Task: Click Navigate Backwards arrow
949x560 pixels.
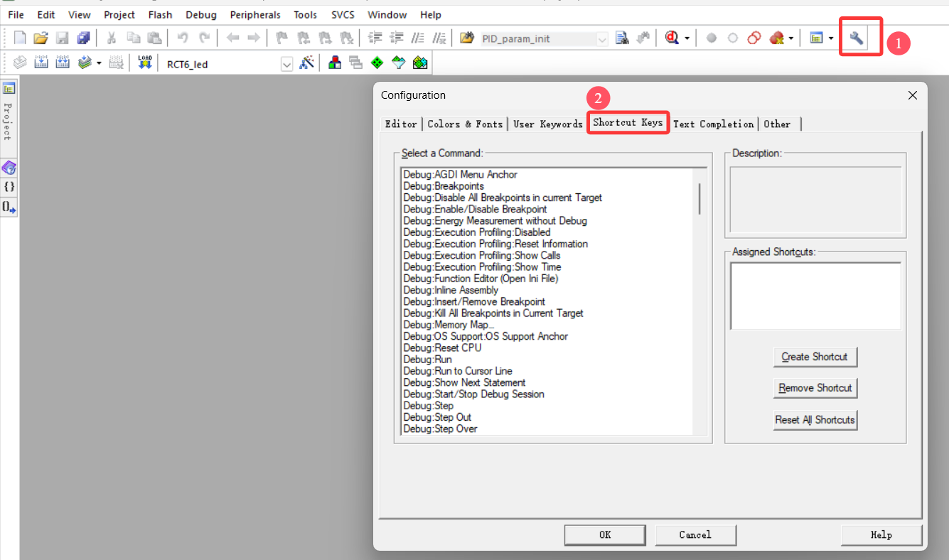Action: pos(232,38)
